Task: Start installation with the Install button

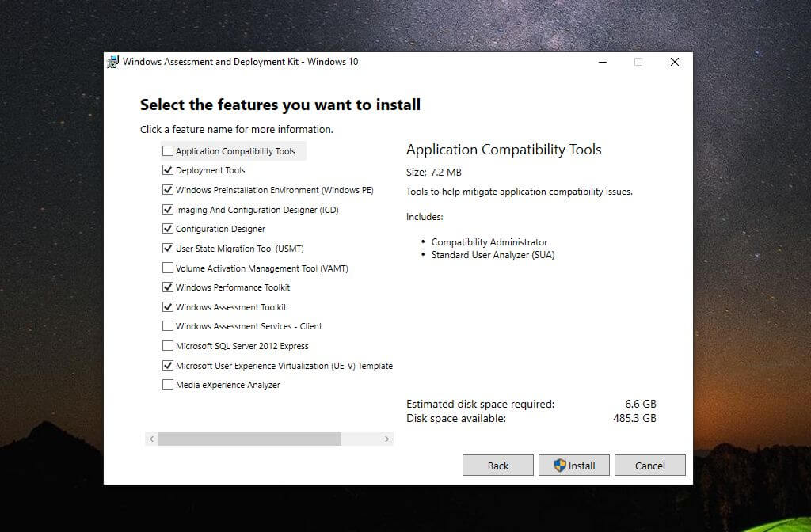Action: pyautogui.click(x=574, y=465)
